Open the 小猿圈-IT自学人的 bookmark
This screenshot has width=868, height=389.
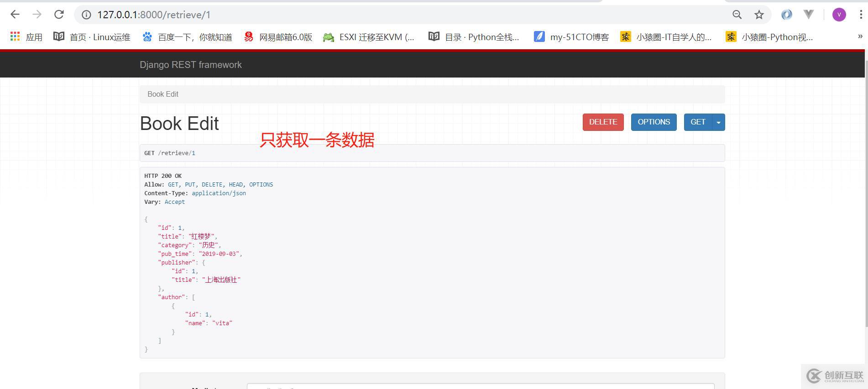click(666, 37)
